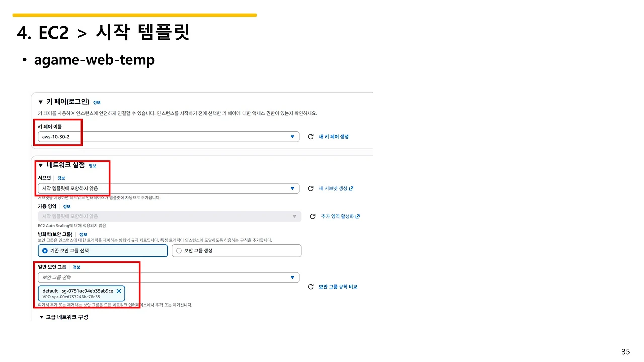644x362 pixels.
Task: Open 정보 help link next to 서브넷
Action: (61, 177)
